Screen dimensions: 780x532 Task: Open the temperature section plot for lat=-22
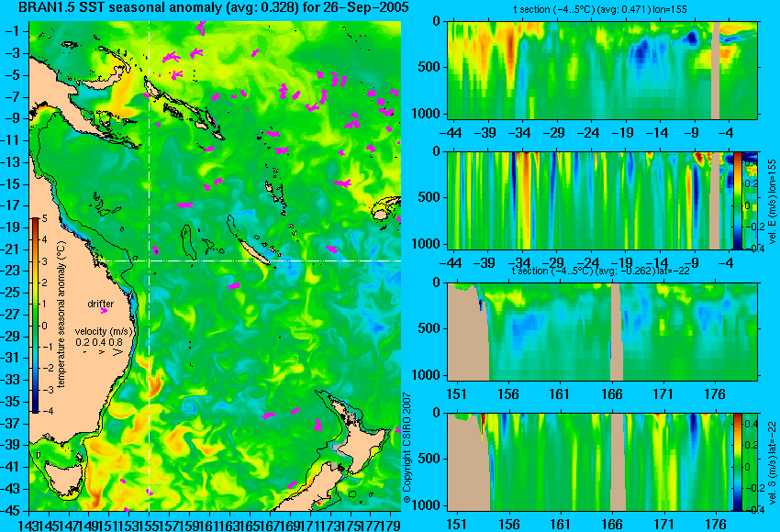602,332
